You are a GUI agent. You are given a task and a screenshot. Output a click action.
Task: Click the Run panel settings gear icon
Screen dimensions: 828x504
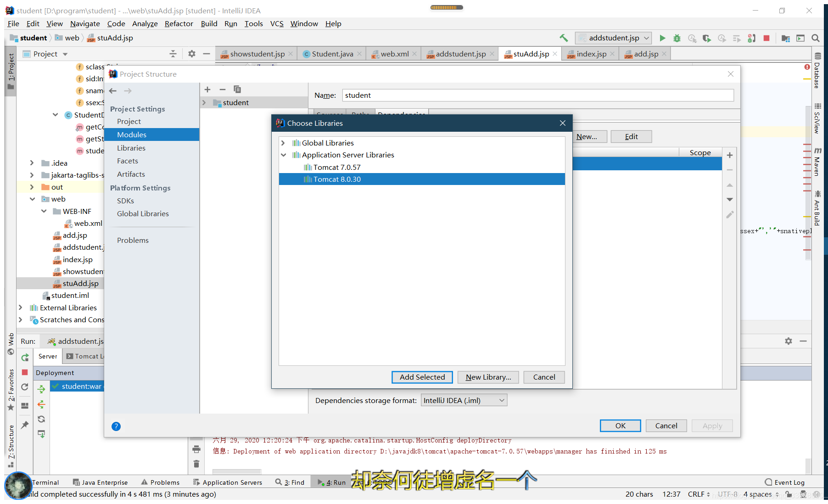click(x=789, y=341)
